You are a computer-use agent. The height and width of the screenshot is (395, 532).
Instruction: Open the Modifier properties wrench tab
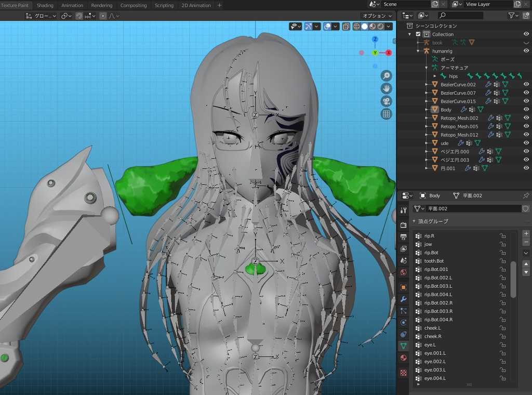tap(404, 299)
